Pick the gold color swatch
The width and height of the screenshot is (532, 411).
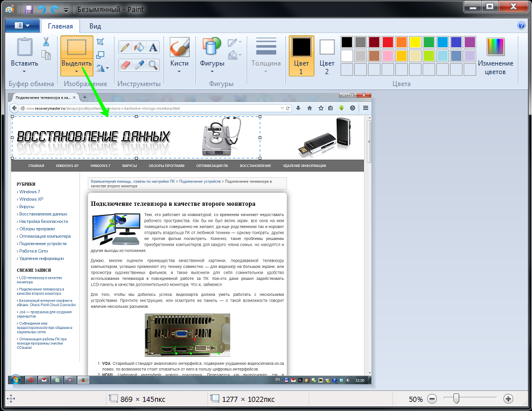pos(402,56)
